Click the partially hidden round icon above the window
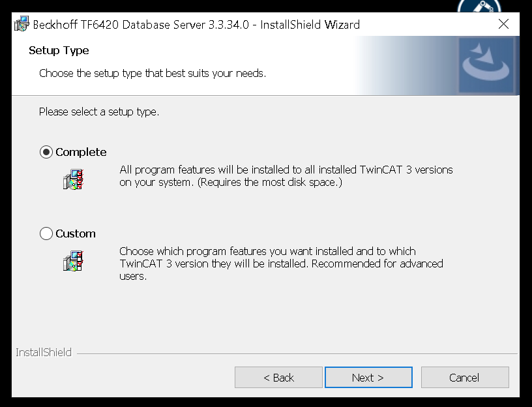 [479, 6]
